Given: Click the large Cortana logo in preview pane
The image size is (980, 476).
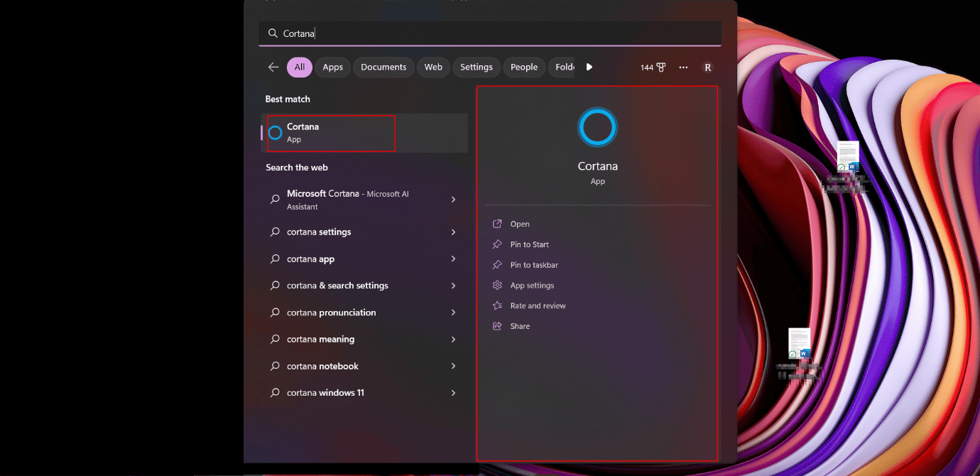Looking at the screenshot, I should pyautogui.click(x=597, y=127).
